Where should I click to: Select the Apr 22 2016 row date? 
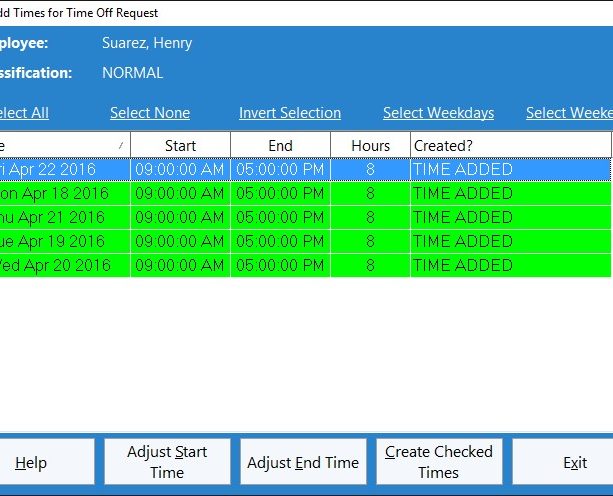65,170
